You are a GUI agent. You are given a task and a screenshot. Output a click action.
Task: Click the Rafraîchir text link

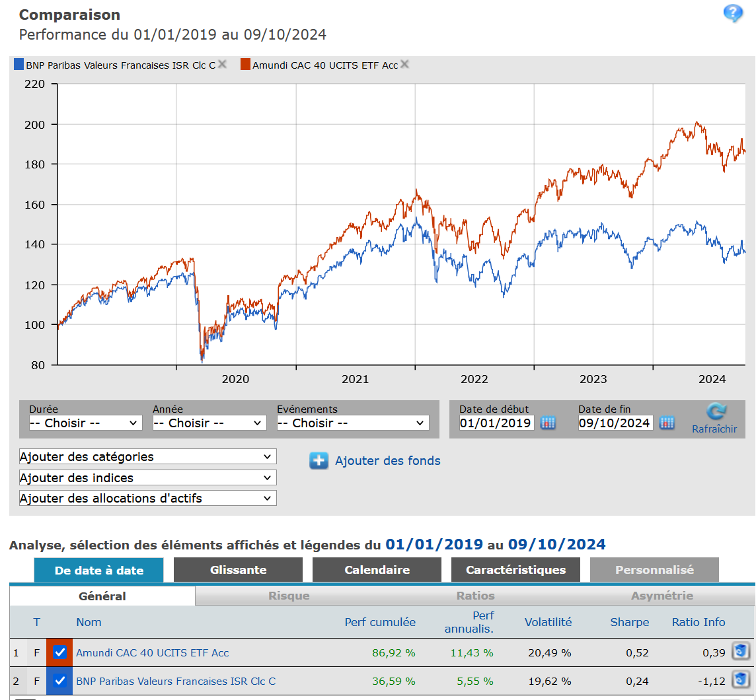[714, 429]
